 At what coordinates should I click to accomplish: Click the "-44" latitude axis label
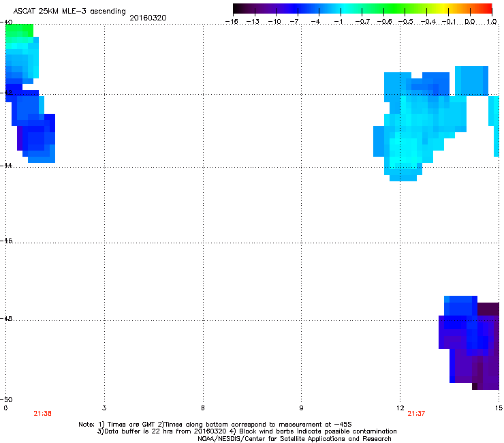click(6, 166)
